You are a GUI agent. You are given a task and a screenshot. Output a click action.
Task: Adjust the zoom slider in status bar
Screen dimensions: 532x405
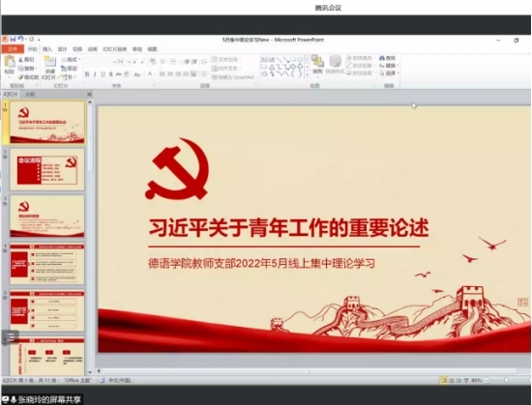[506, 380]
